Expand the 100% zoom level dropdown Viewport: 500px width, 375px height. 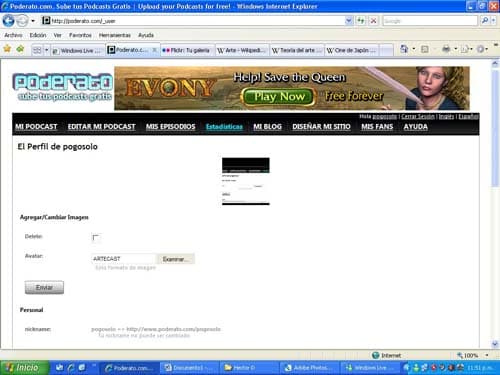(487, 355)
